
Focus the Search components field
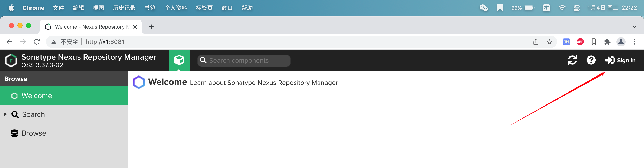point(244,61)
